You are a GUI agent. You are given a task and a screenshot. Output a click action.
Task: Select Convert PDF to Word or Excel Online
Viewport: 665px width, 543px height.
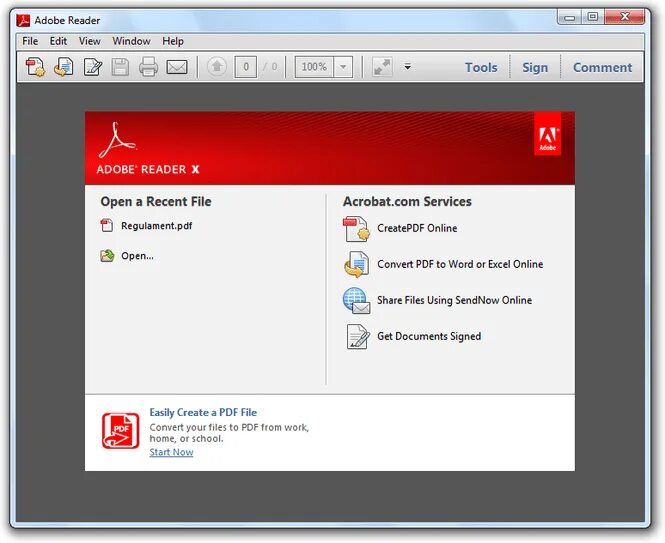tap(460, 264)
